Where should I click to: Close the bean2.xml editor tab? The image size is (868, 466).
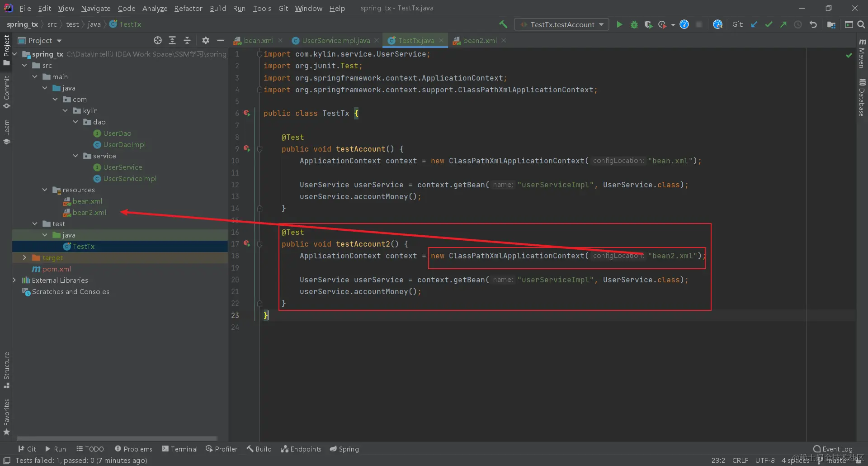click(x=504, y=41)
